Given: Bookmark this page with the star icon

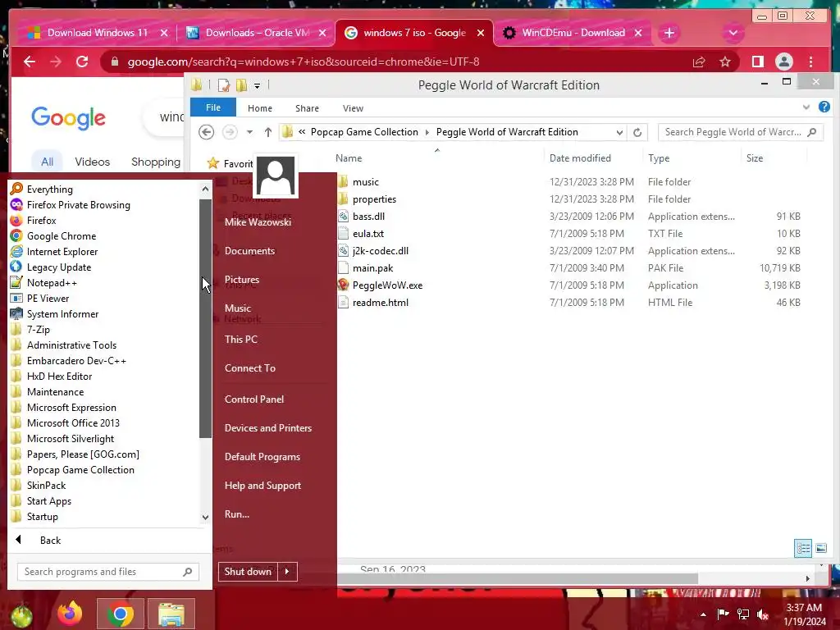Looking at the screenshot, I should tap(725, 62).
